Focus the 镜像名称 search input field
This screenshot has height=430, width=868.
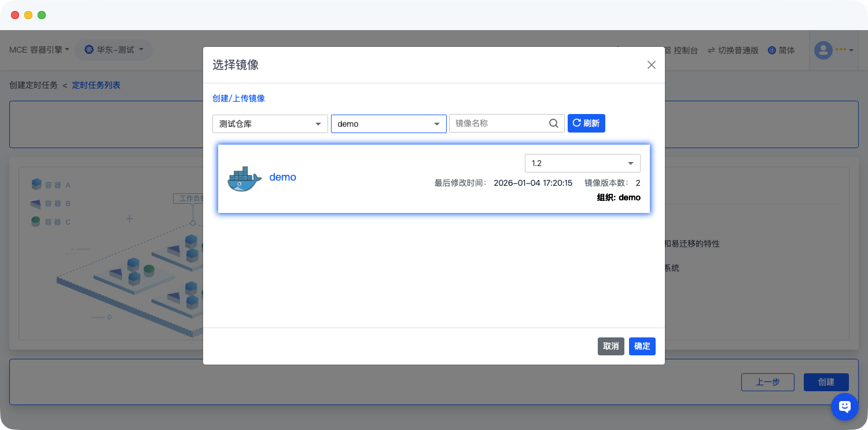[x=498, y=123]
